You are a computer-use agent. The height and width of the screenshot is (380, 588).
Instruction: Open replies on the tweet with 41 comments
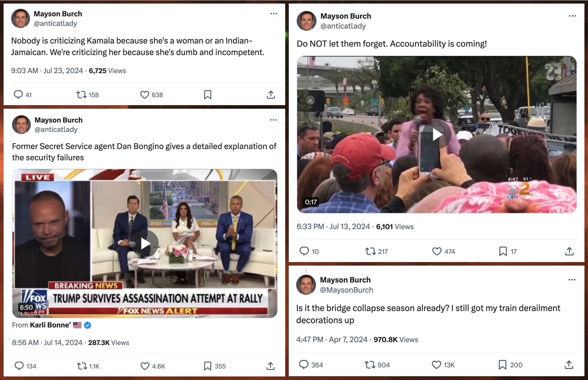[x=18, y=95]
